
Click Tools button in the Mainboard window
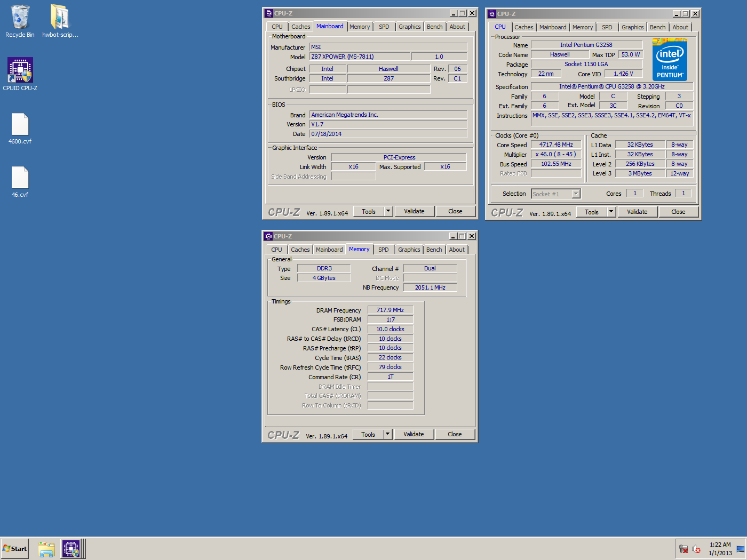coord(369,211)
